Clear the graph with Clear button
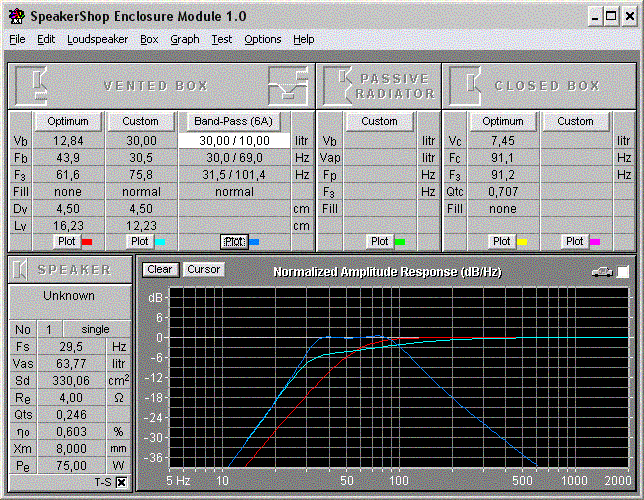The width and height of the screenshot is (644, 500). click(160, 270)
